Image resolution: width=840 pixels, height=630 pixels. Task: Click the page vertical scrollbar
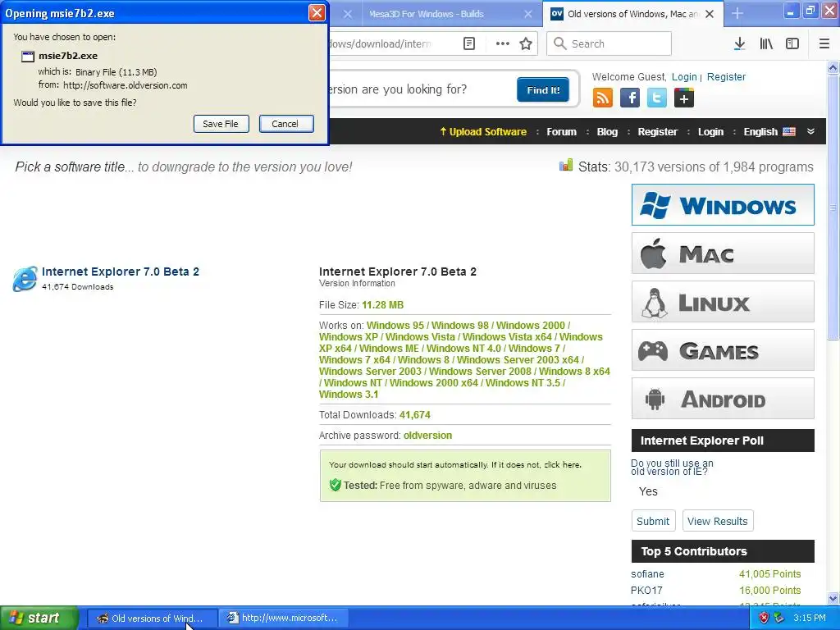[833, 207]
